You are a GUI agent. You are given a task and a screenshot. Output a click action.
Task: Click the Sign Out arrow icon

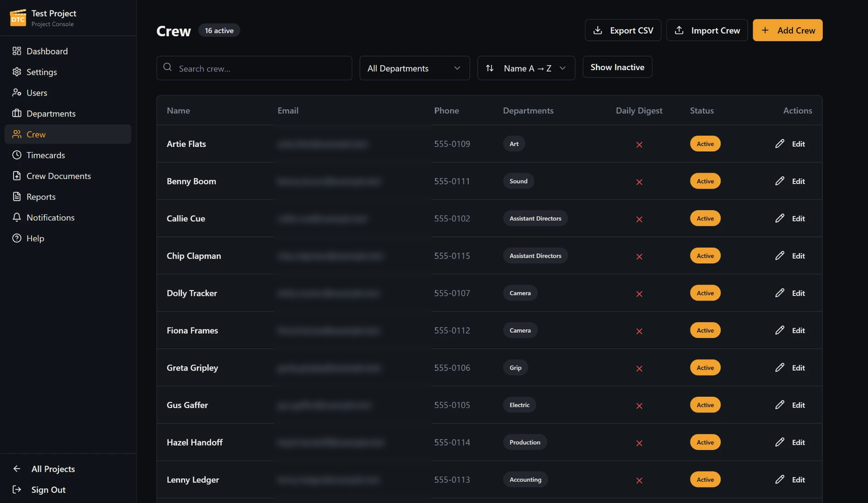17,489
